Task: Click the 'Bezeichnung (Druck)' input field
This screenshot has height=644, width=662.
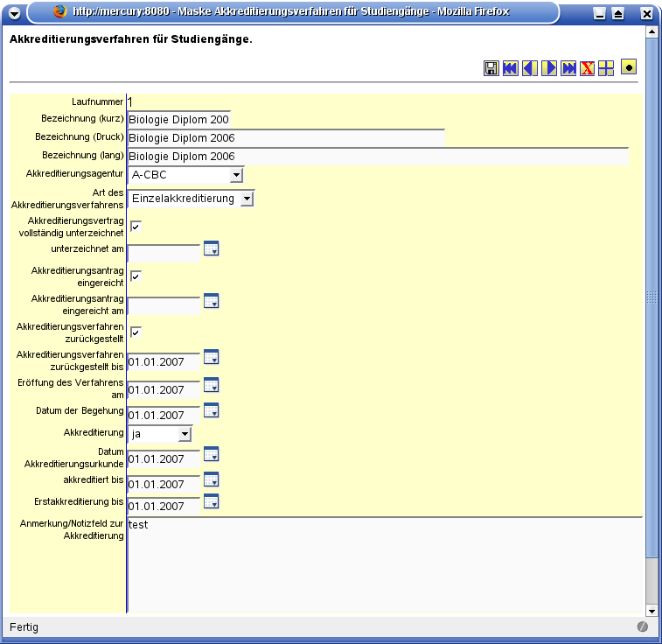Action: pyautogui.click(x=286, y=137)
